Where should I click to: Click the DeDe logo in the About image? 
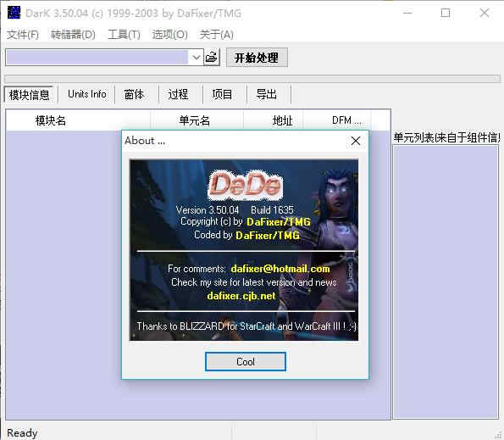(246, 185)
